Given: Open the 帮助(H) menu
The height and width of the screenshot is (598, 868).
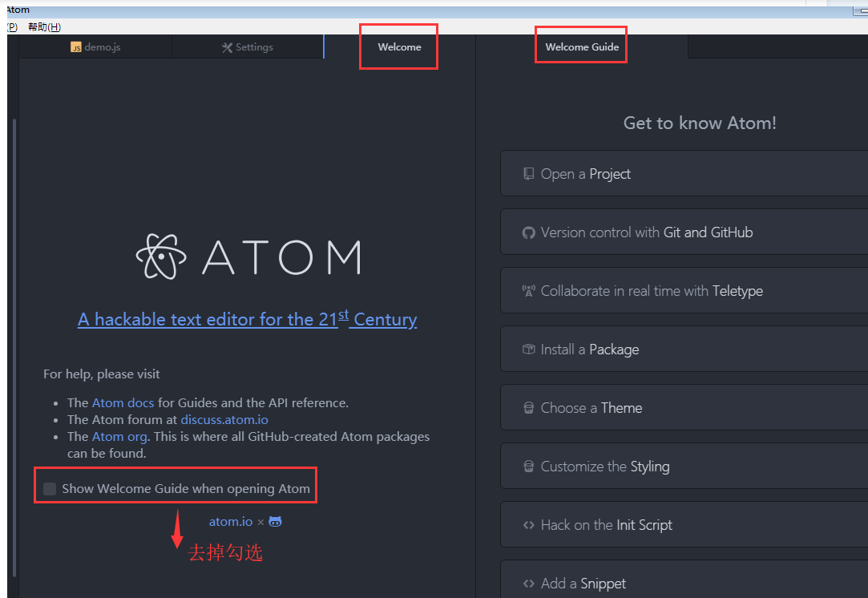Looking at the screenshot, I should (x=44, y=26).
